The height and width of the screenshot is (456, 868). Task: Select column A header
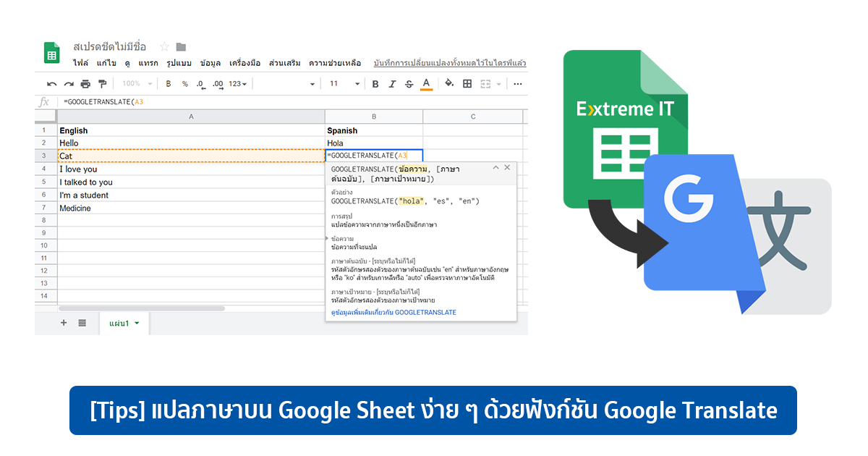coord(191,117)
